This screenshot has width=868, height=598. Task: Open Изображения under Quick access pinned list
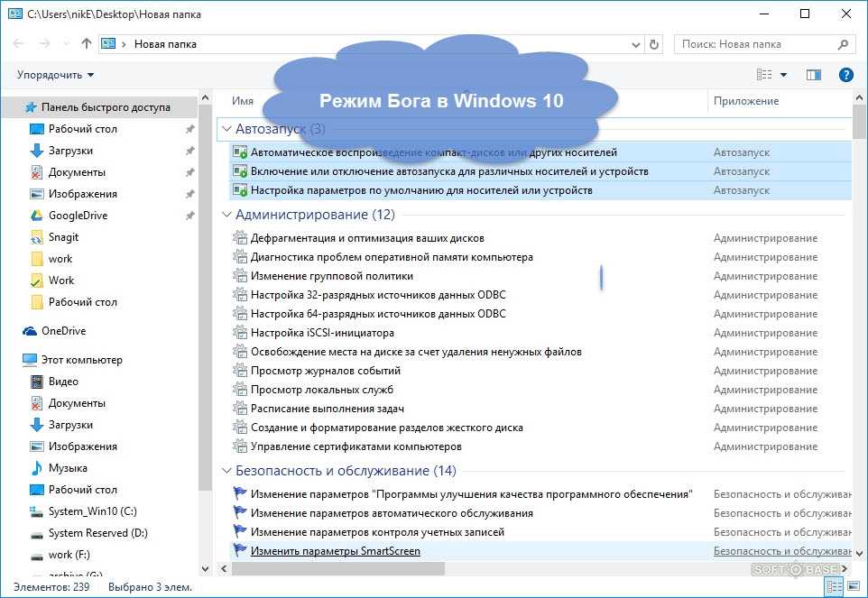pos(82,194)
